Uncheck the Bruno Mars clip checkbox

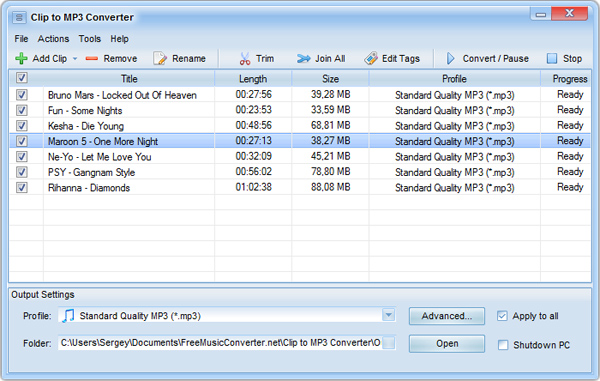click(22, 94)
